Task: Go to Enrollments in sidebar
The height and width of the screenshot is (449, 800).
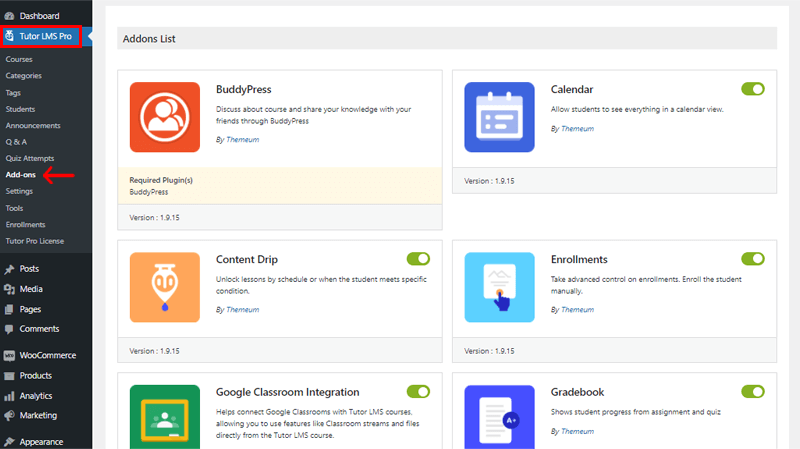Action: click(26, 224)
